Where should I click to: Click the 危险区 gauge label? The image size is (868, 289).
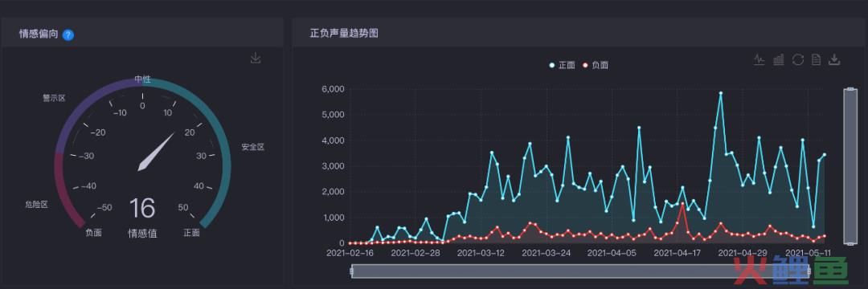tap(36, 205)
